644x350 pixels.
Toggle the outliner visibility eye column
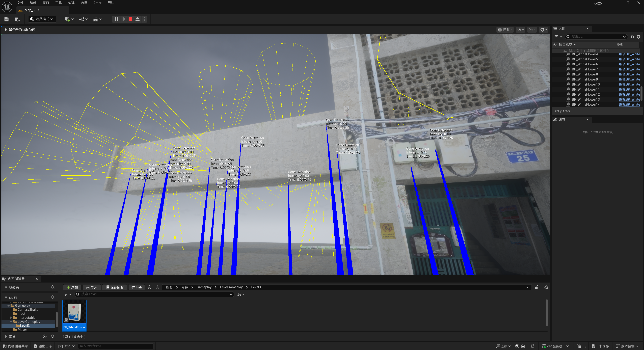click(555, 45)
